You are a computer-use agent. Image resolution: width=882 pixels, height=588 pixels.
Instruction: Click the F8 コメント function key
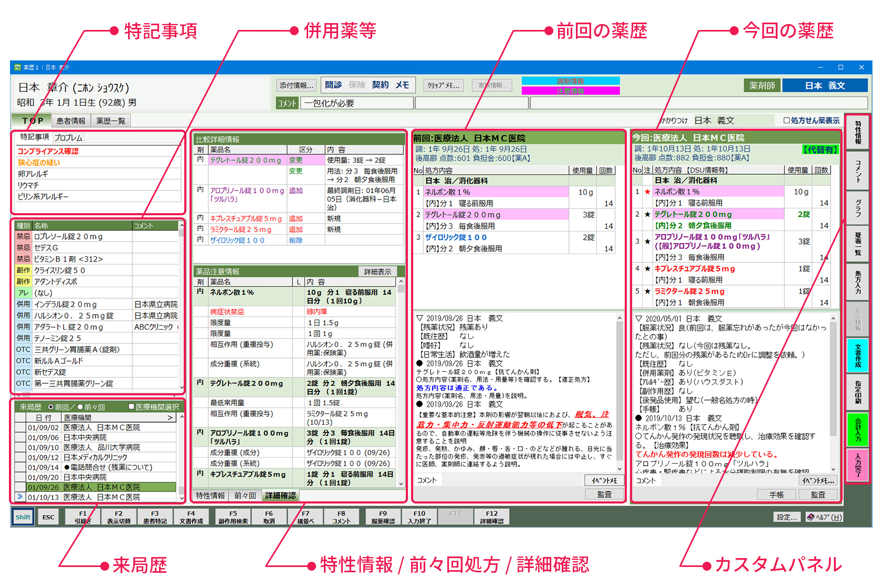pos(341,517)
